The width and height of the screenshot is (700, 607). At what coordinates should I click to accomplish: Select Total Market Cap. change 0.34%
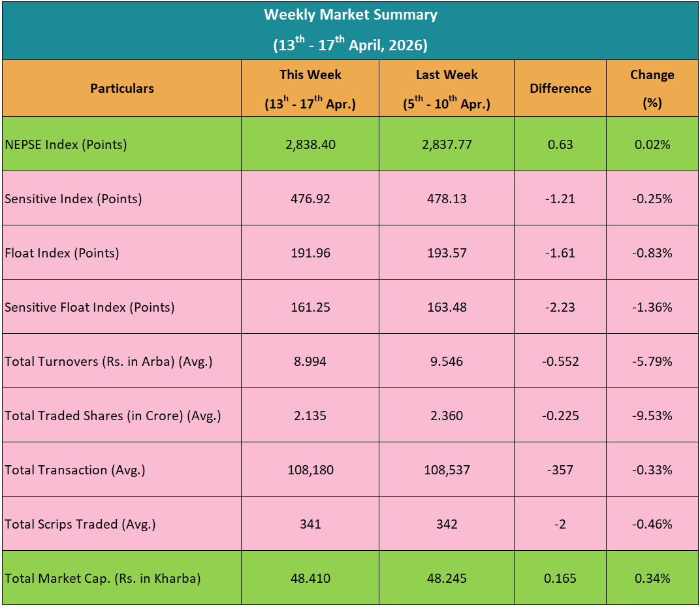[x=652, y=578]
